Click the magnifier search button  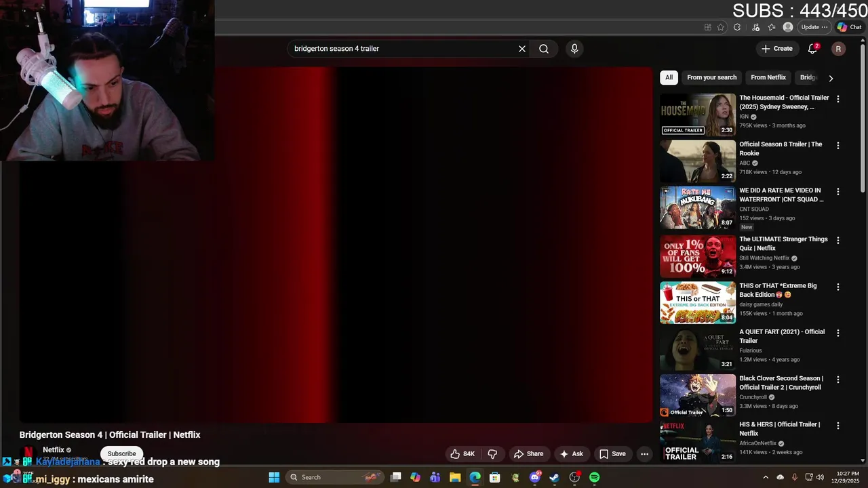point(544,49)
